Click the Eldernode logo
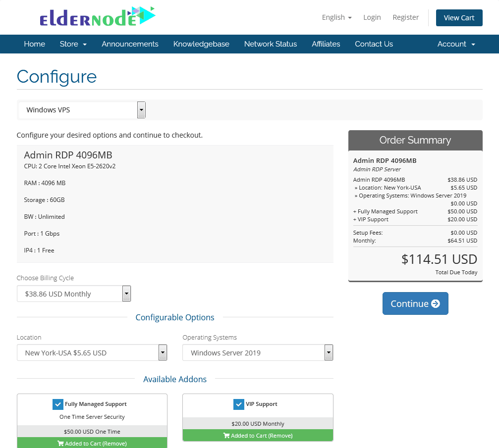Screen dimensions: 499x448 click(97, 16)
